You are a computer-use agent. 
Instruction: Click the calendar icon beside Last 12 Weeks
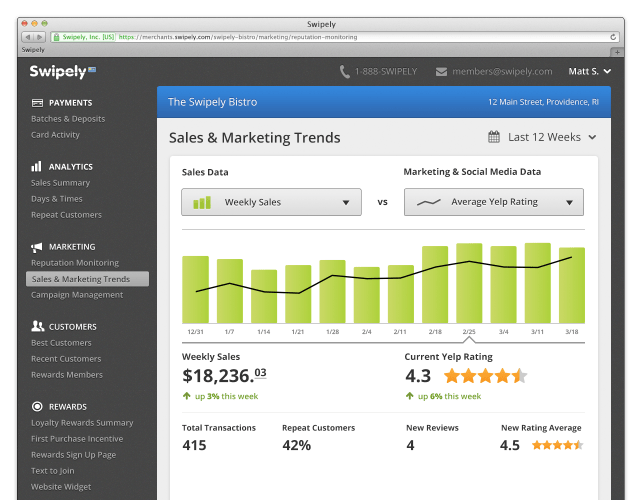pos(493,137)
